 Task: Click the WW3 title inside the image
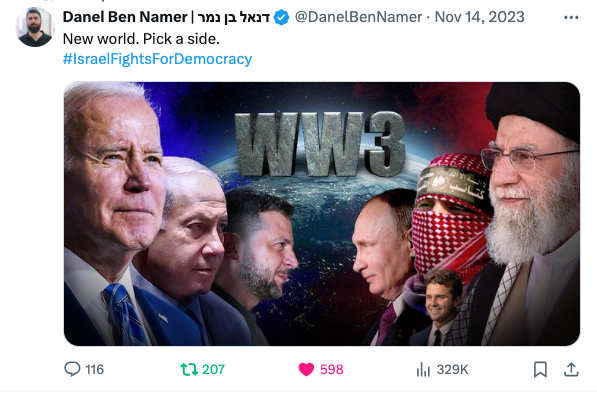coord(320,145)
